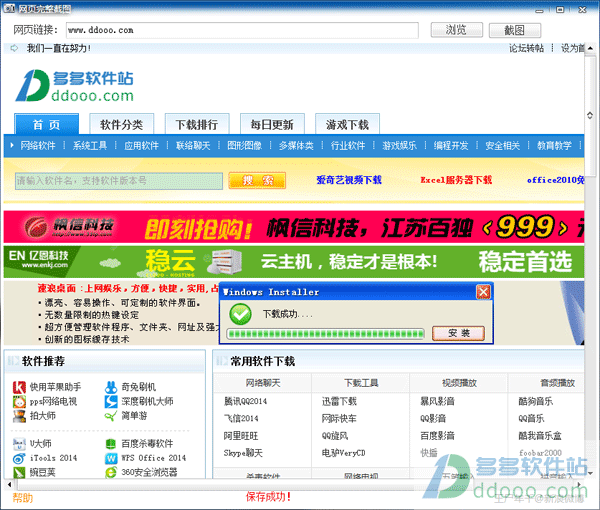Open 爱奇艺视频下载 link
The height and width of the screenshot is (510, 600).
(349, 180)
